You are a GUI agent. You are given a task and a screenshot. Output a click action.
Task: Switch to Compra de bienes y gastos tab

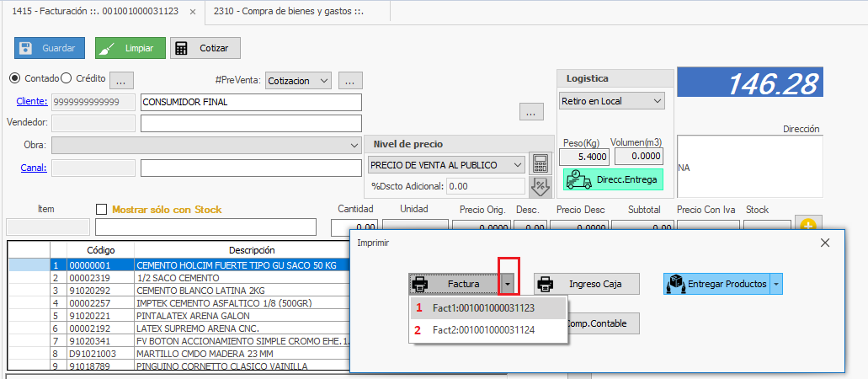point(288,12)
